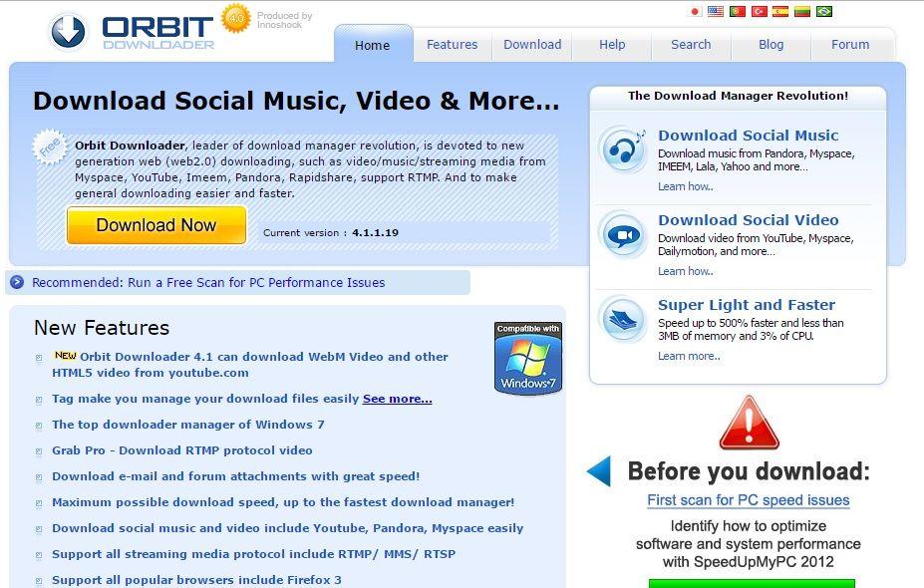Select the Japanese flag language icon
Image resolution: width=924 pixels, height=588 pixels.
(x=695, y=11)
